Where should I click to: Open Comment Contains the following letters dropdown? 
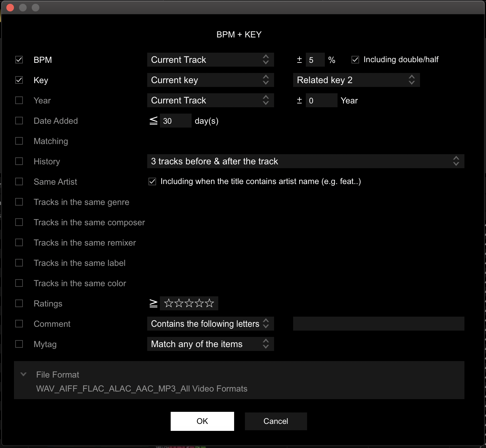click(x=210, y=324)
